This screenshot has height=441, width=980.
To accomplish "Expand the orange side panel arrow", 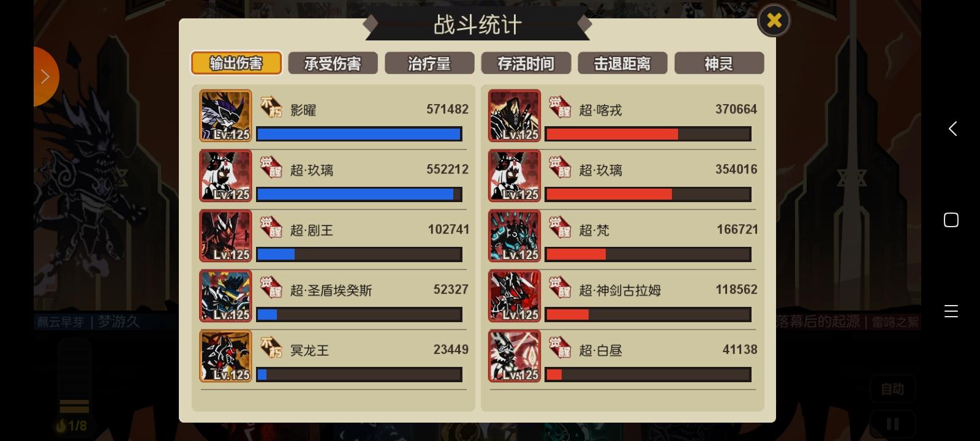I will tap(45, 77).
